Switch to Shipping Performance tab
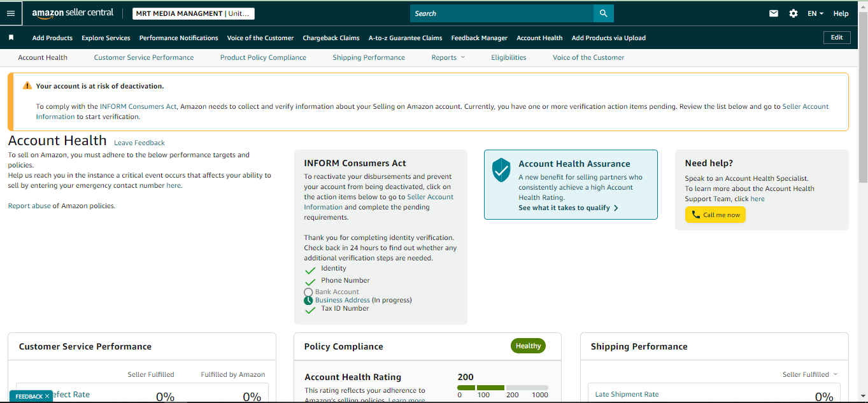The image size is (868, 403). tap(369, 57)
